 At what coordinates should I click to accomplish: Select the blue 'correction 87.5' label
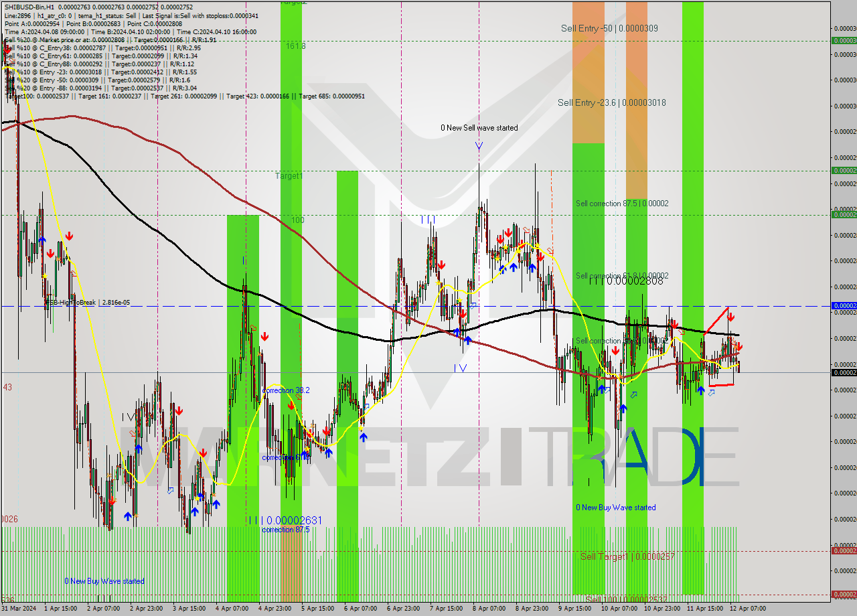coord(286,530)
